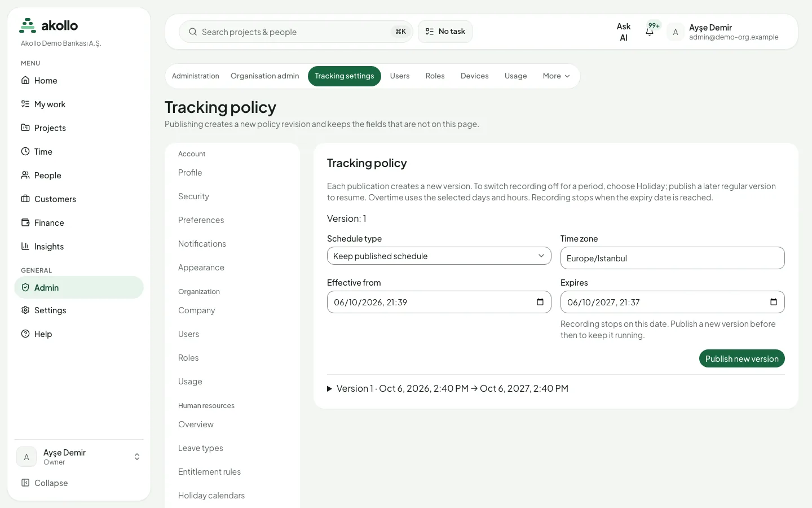Navigate to People in sidebar
The height and width of the screenshot is (508, 812).
point(79,176)
